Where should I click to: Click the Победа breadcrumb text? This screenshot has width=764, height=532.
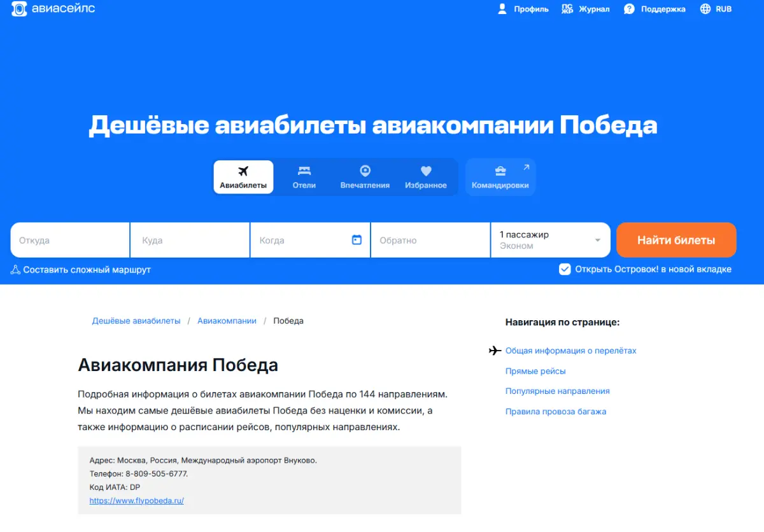click(288, 321)
